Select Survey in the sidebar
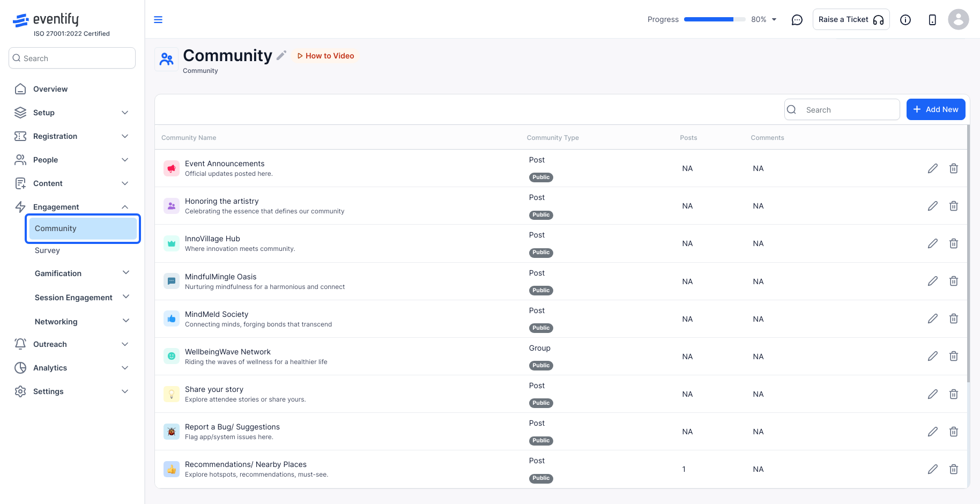 pos(47,250)
